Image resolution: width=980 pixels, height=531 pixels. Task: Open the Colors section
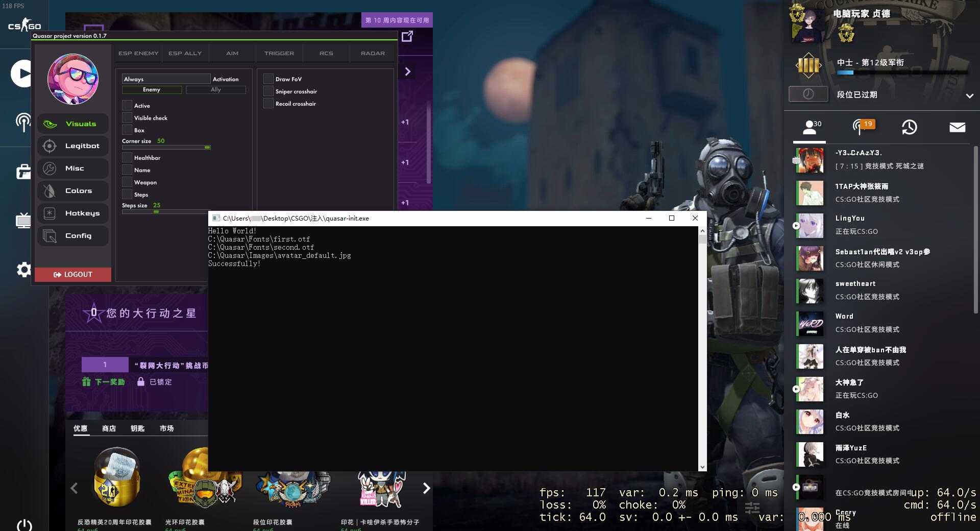[x=73, y=191]
